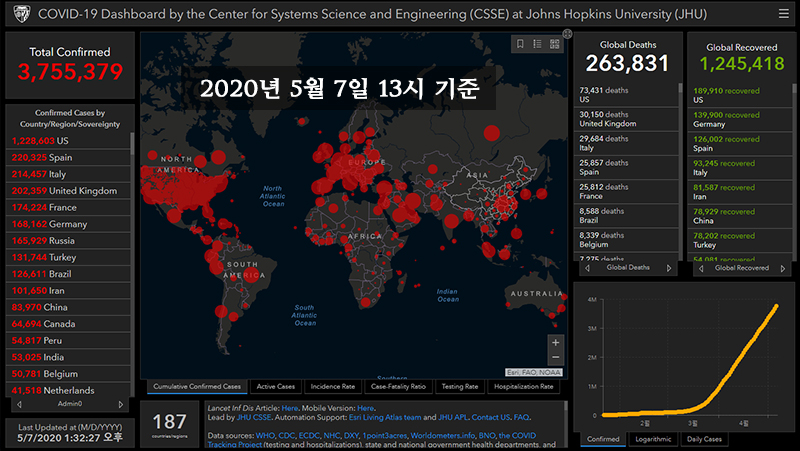Select United Kingdom in confirmed list

point(68,191)
